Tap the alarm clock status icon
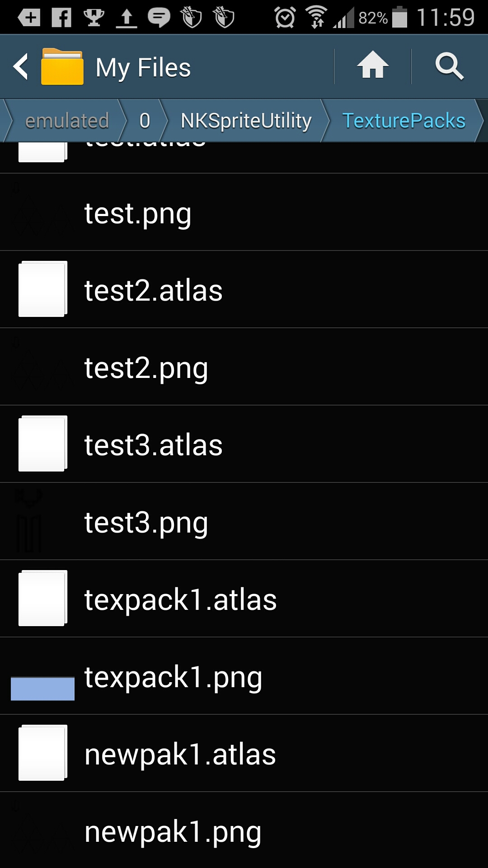The image size is (488, 868). pos(285,18)
